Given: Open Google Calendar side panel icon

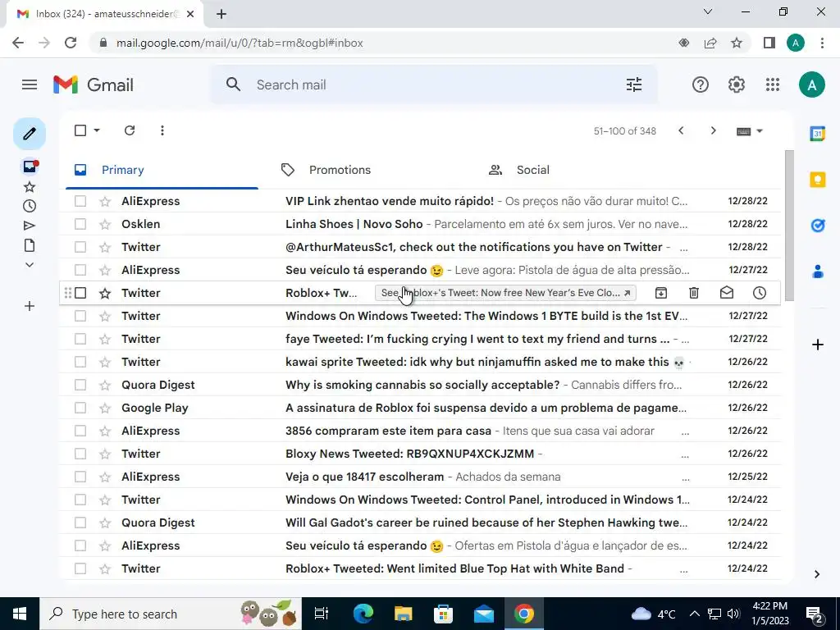Looking at the screenshot, I should (x=818, y=134).
